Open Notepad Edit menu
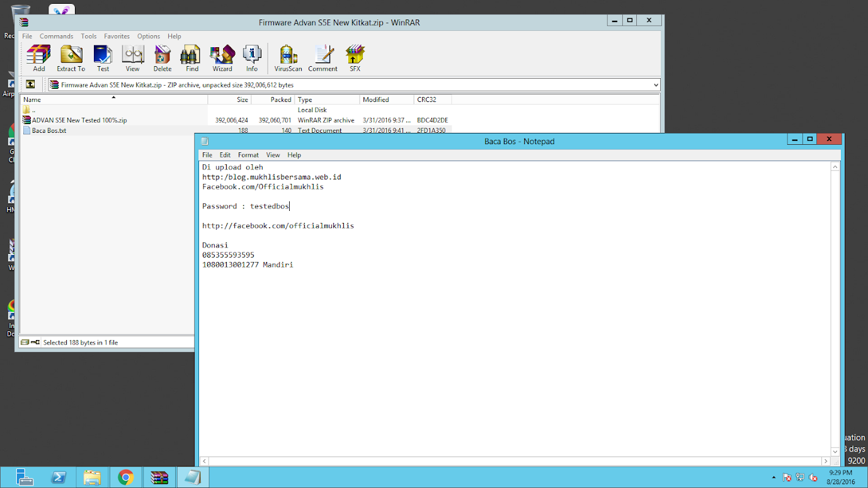Image resolution: width=868 pixels, height=488 pixels. (225, 155)
